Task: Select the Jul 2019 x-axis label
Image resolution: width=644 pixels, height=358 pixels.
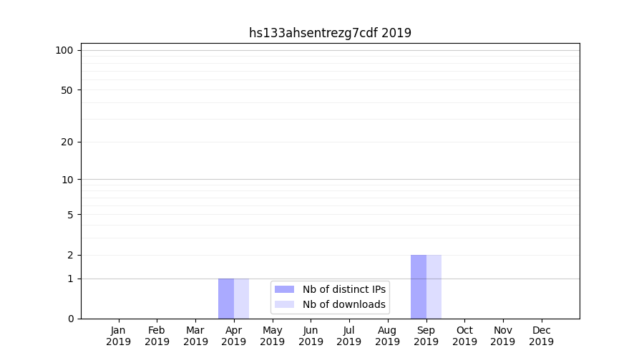Action: click(x=349, y=336)
